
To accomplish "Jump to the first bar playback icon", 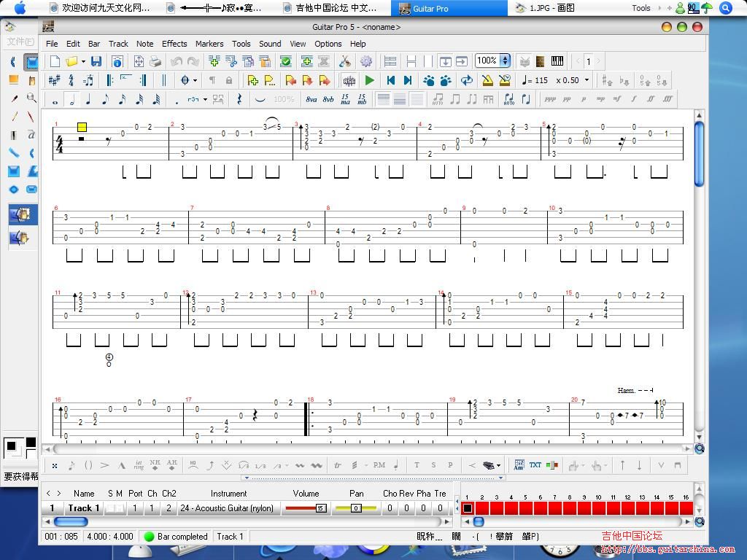I will [x=391, y=80].
